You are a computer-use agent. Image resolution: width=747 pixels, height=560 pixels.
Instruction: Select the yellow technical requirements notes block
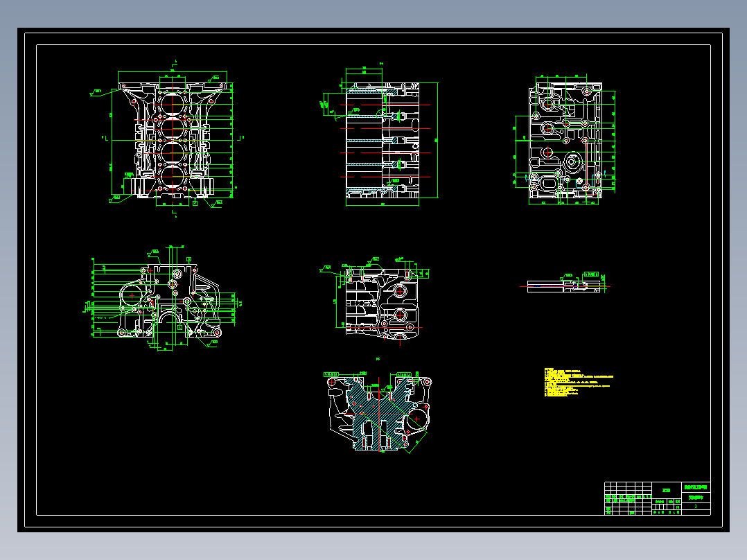(x=579, y=383)
